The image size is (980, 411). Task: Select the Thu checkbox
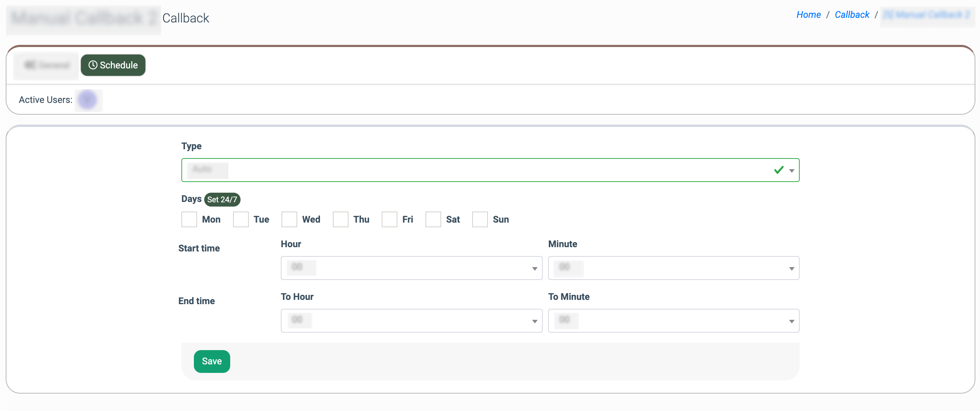340,219
